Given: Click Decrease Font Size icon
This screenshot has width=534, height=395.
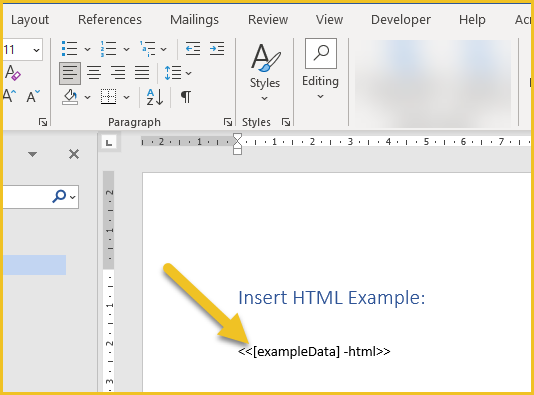Looking at the screenshot, I should pos(33,97).
